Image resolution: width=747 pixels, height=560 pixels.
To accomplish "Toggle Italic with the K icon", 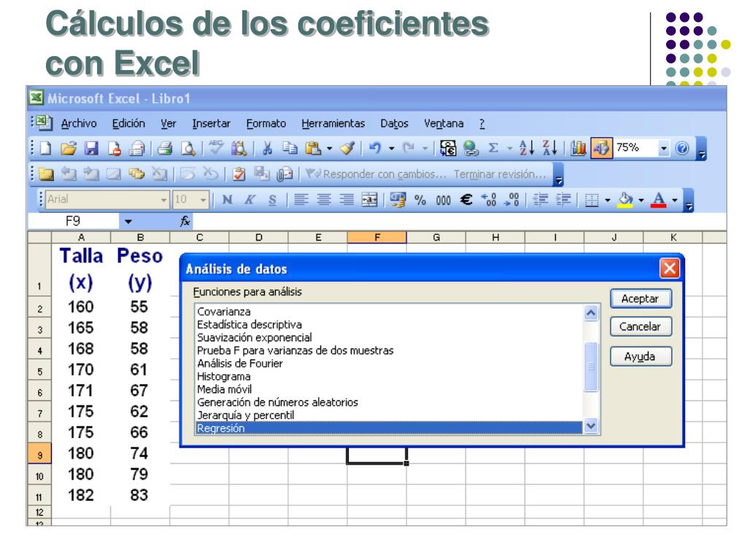I will coord(249,200).
